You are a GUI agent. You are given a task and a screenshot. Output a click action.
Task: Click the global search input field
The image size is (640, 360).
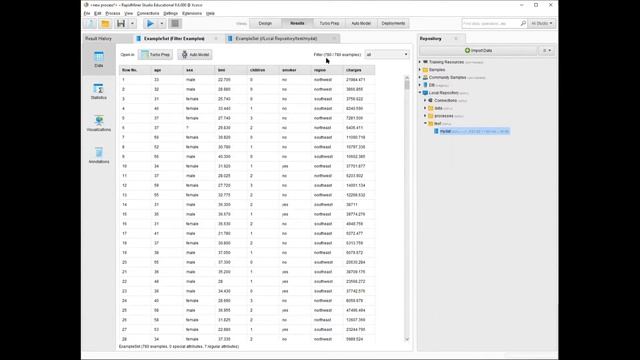[x=490, y=24]
